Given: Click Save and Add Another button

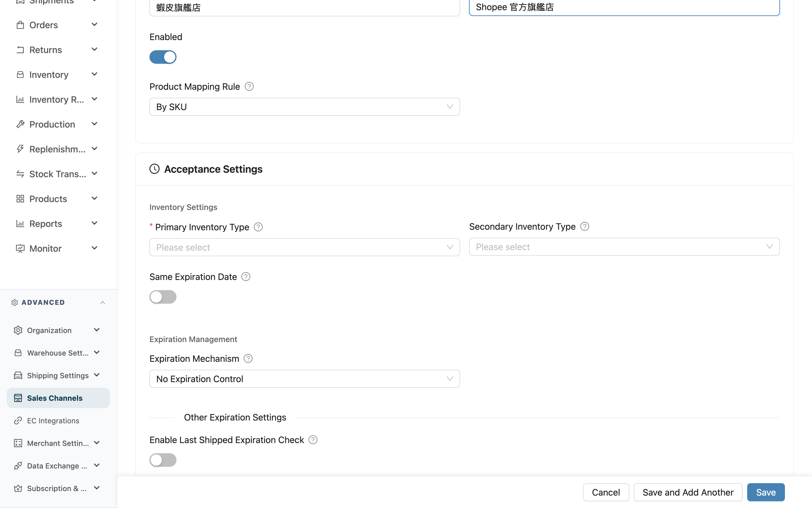Looking at the screenshot, I should pyautogui.click(x=688, y=492).
